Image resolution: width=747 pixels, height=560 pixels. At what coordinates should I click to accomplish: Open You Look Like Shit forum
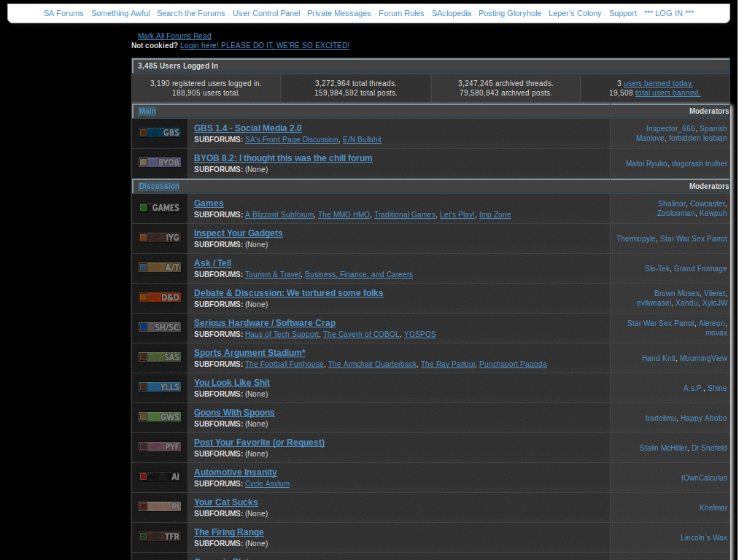point(231,383)
